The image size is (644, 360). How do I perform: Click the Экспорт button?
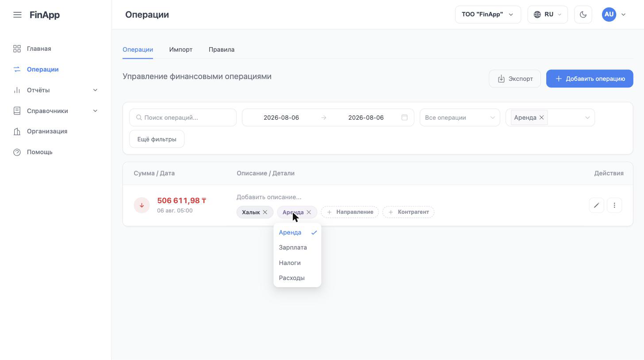pyautogui.click(x=515, y=79)
